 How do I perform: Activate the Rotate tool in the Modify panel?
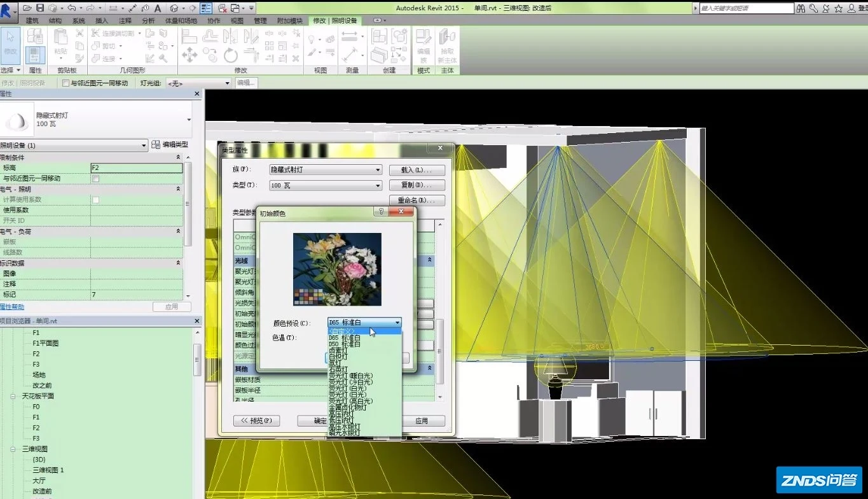(x=230, y=55)
